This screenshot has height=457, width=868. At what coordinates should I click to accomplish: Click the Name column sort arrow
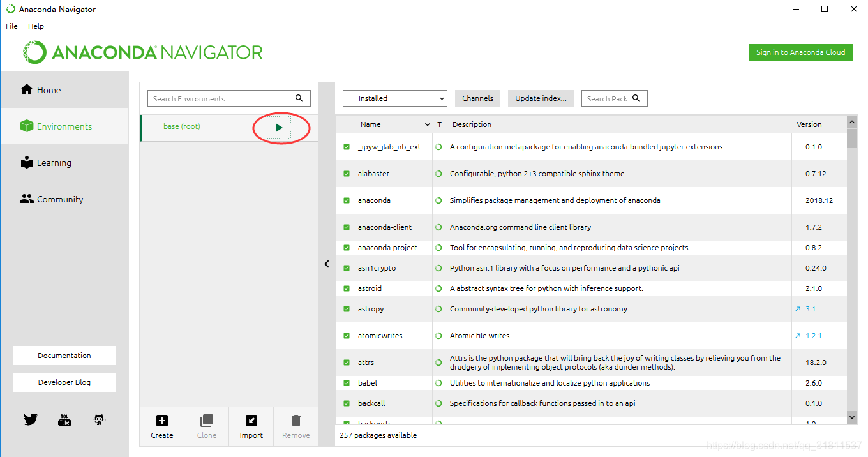click(x=428, y=124)
